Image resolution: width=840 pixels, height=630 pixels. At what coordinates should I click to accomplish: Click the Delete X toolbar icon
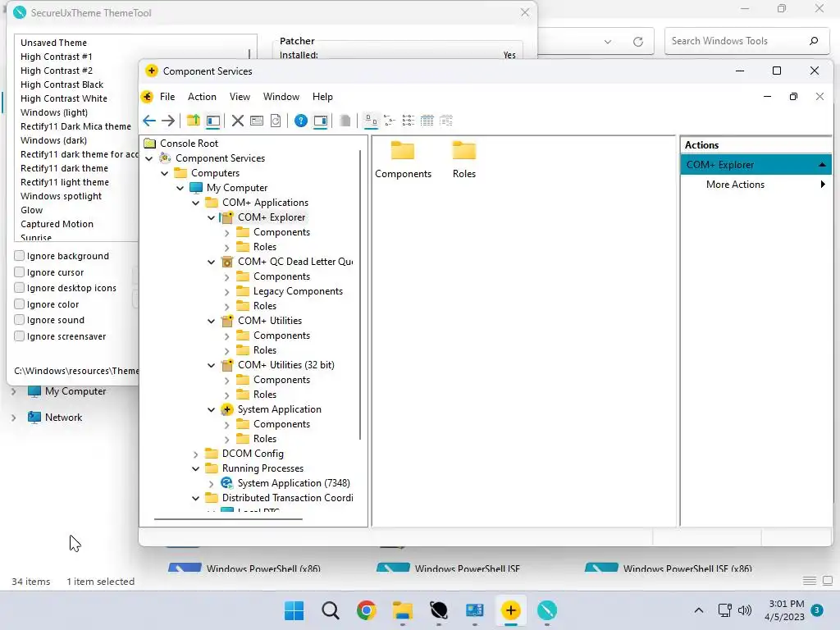coord(238,121)
